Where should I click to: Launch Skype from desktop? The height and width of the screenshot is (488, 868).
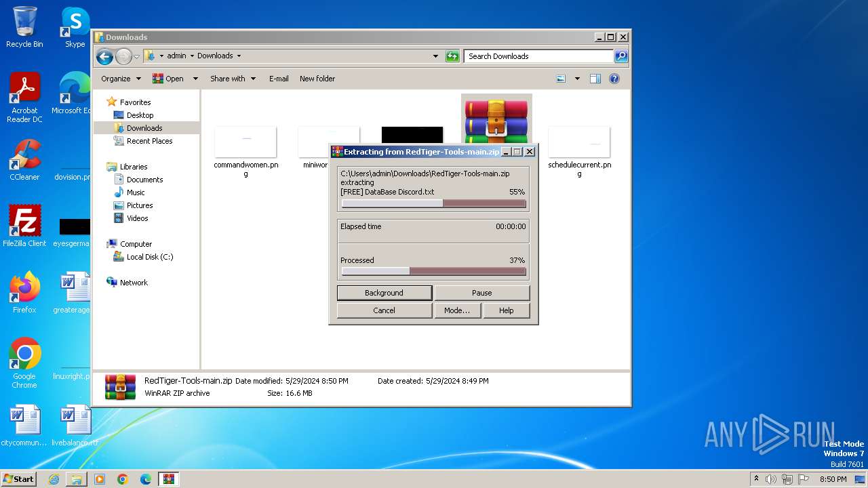[75, 27]
